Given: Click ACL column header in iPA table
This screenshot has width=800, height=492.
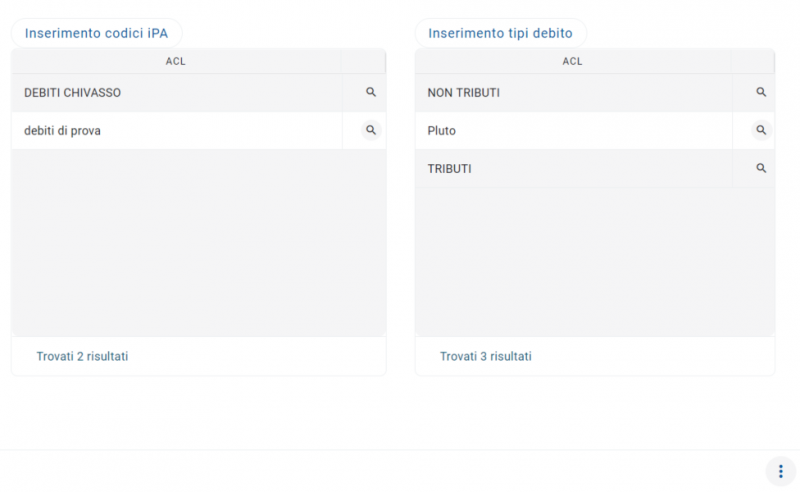Looking at the screenshot, I should point(176,61).
